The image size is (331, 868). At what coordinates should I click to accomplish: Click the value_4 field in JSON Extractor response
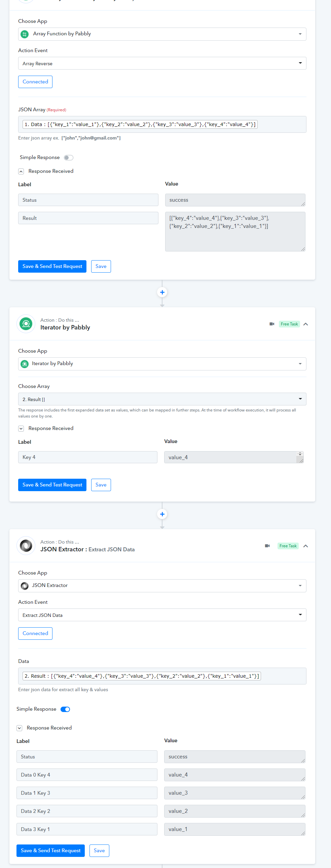pyautogui.click(x=234, y=775)
